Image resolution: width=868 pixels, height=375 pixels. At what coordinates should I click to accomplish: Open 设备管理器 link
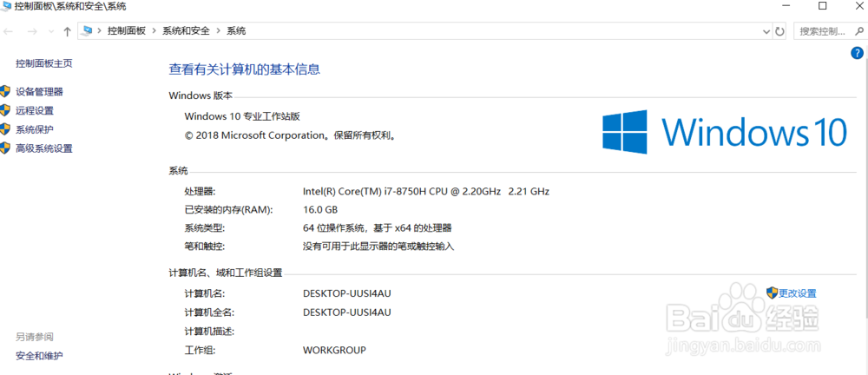pyautogui.click(x=39, y=91)
